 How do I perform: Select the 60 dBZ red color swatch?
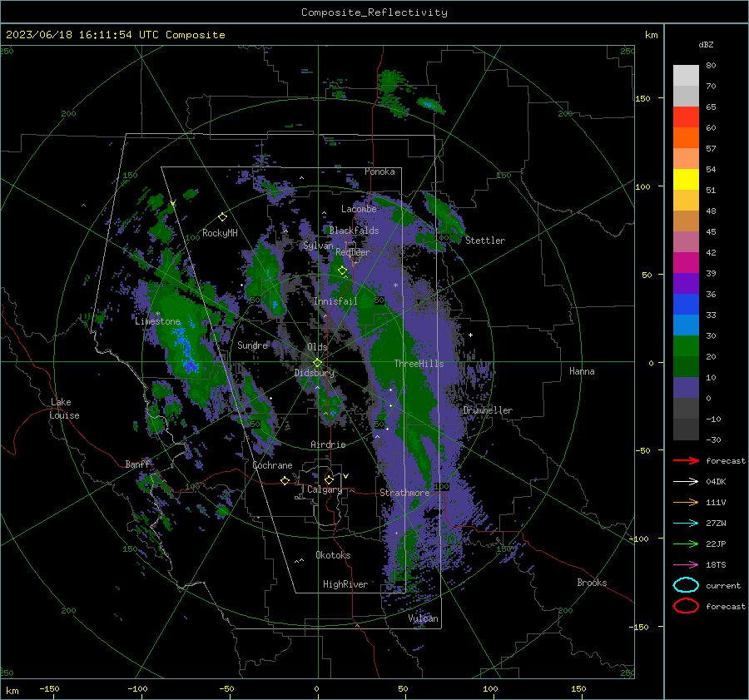point(686,117)
